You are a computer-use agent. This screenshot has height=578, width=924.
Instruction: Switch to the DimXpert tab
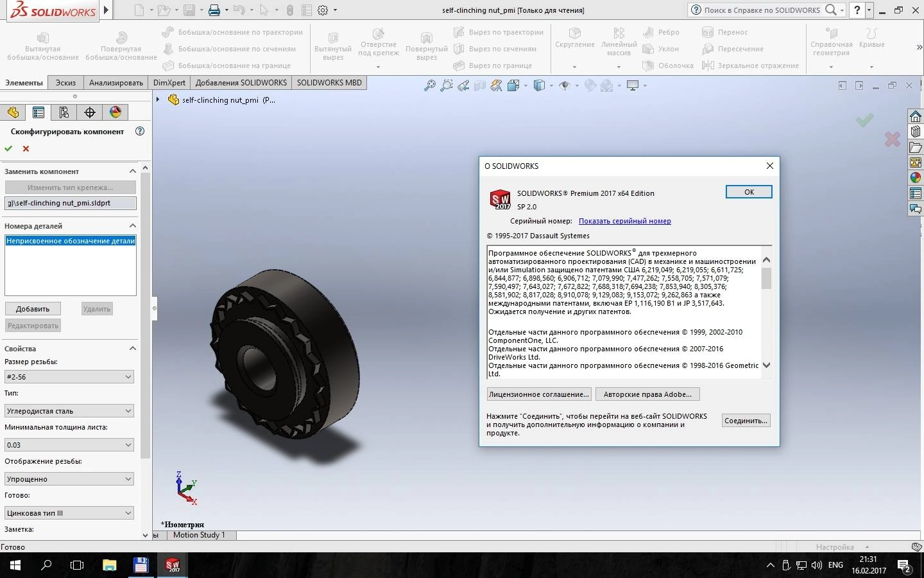(x=169, y=83)
